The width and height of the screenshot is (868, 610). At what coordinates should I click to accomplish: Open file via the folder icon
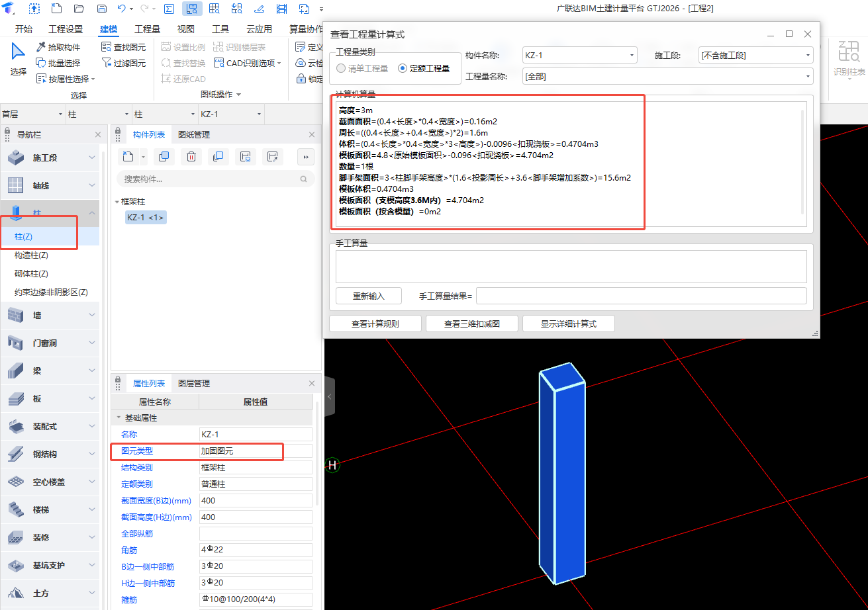(79, 9)
